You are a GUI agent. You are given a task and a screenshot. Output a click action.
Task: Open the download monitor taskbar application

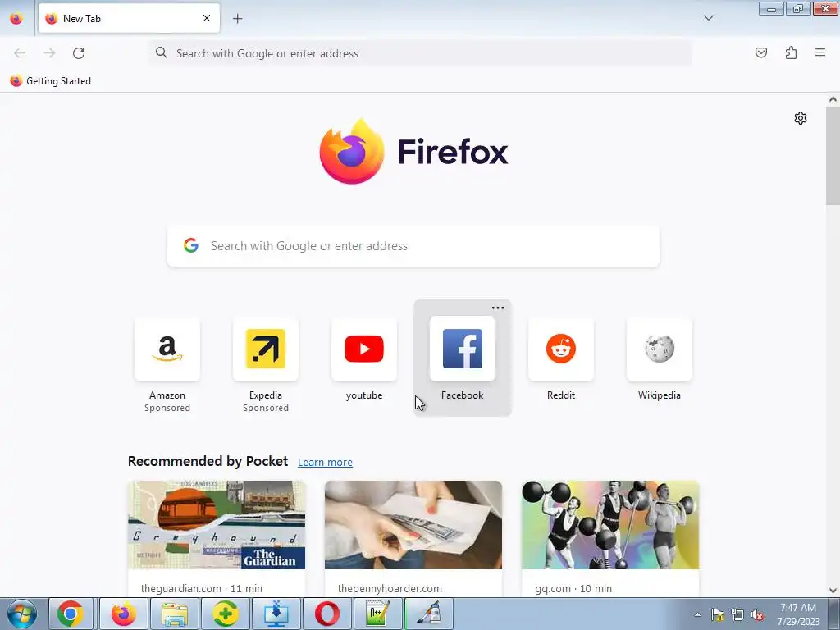tap(276, 614)
